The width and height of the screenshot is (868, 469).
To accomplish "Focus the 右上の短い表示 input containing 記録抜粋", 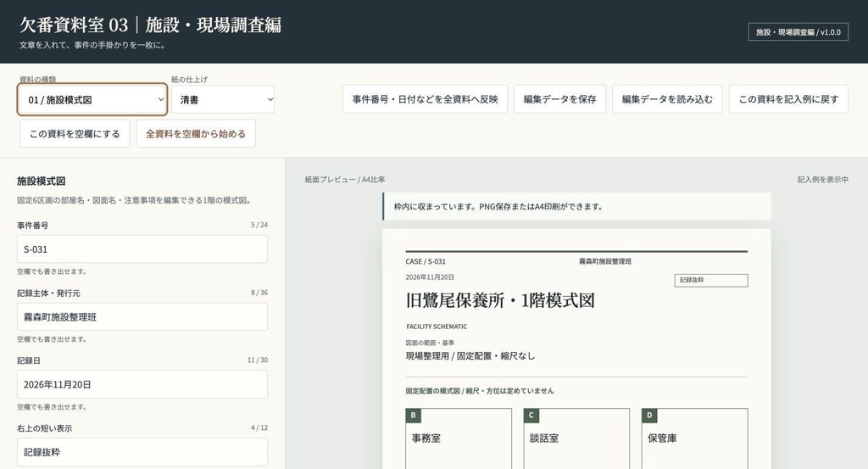I will [x=142, y=452].
